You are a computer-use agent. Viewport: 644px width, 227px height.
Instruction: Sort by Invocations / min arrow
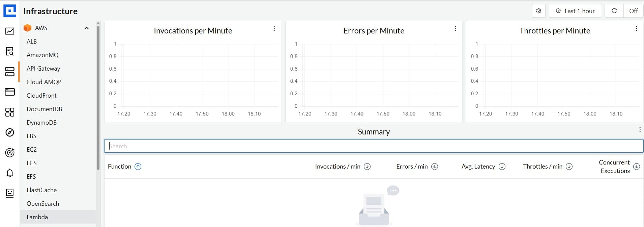[367, 167]
